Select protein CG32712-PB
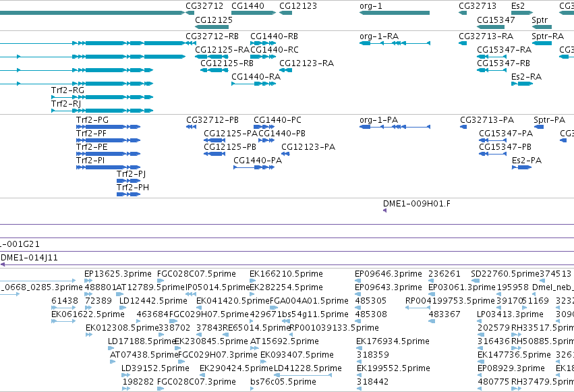574x392 pixels. pos(212,120)
